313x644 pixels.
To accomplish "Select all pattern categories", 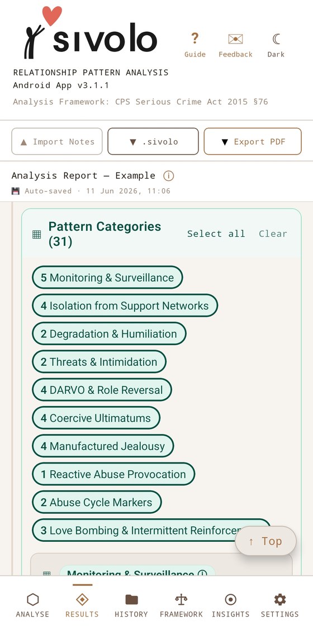I will [216, 233].
